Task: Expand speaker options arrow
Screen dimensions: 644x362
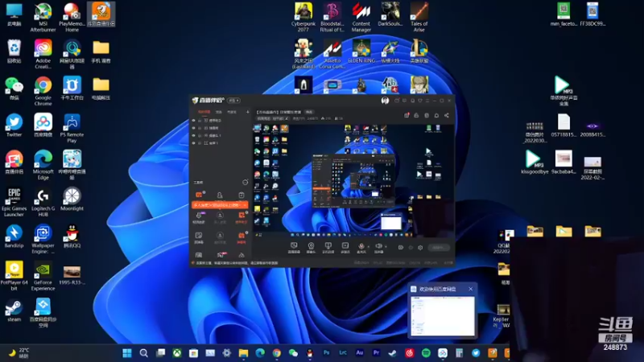Action: tap(386, 246)
